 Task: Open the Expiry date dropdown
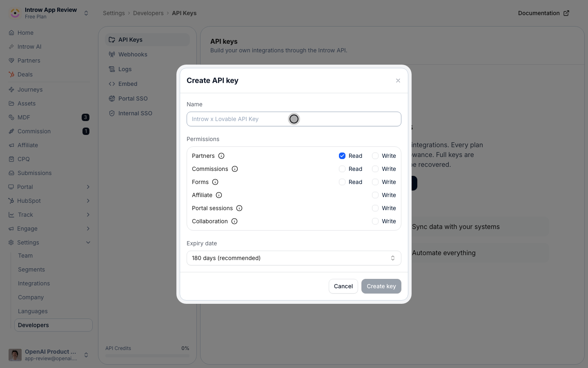[x=294, y=258]
